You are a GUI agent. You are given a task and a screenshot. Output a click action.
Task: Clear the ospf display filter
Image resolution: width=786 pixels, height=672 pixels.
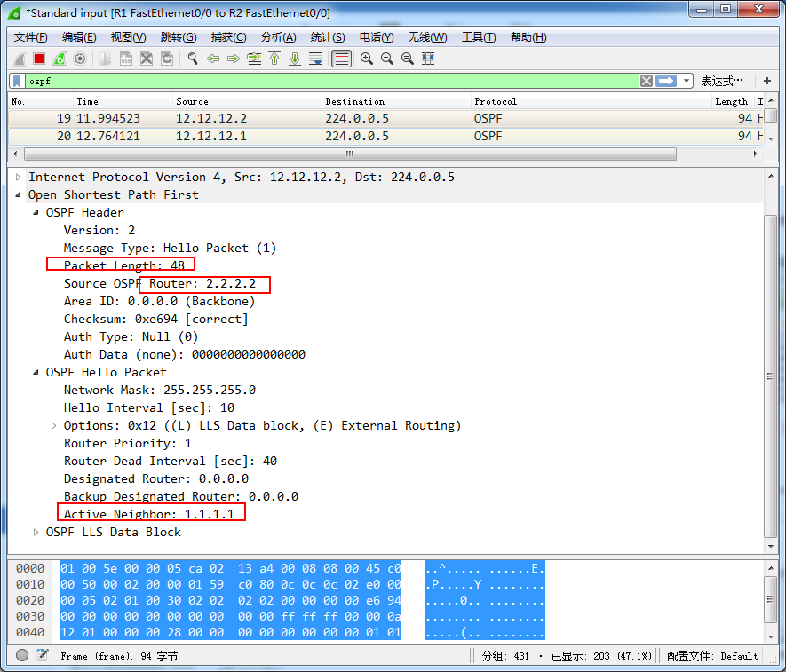click(647, 81)
